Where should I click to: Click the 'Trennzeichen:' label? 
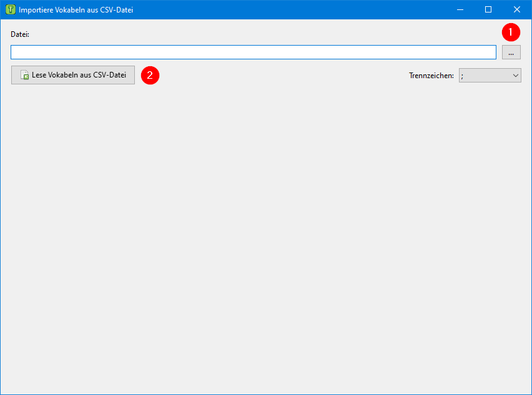click(x=431, y=76)
